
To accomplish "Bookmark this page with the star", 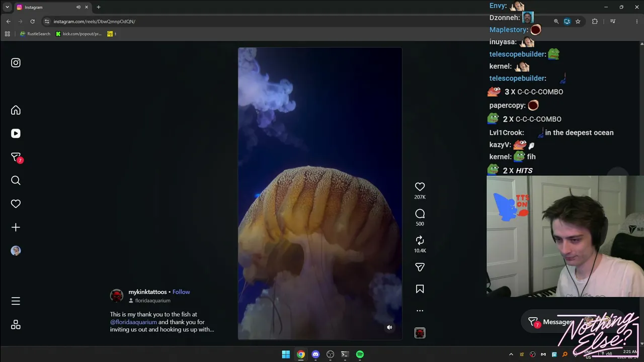I will point(578,22).
